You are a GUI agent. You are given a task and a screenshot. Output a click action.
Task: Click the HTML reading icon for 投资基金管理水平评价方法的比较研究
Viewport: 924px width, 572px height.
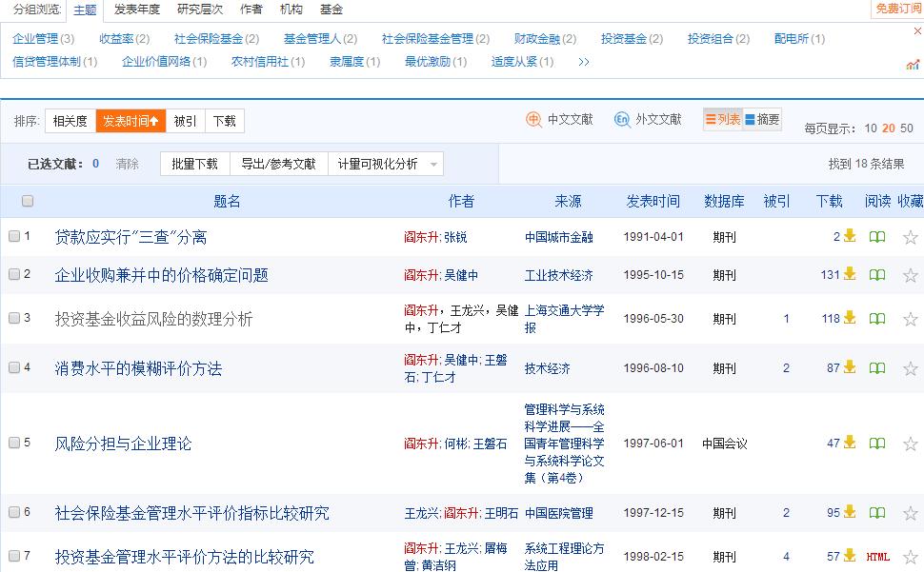(x=877, y=556)
